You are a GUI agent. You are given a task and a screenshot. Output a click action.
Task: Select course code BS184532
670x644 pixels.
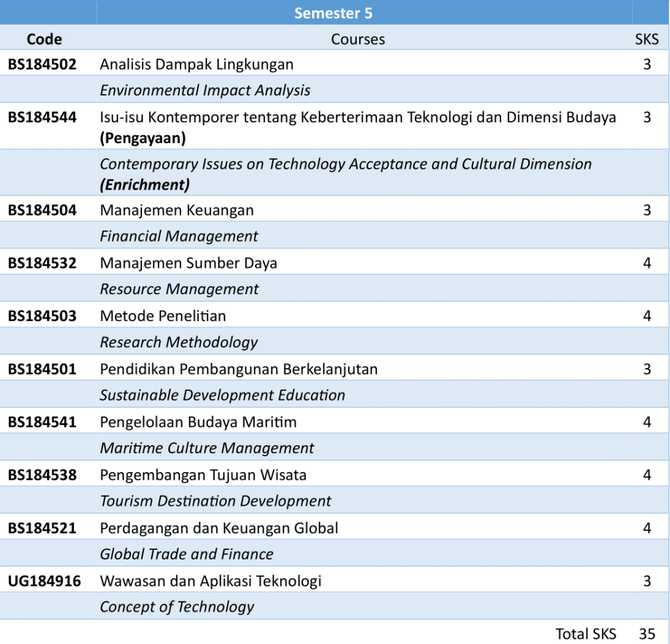(x=42, y=263)
